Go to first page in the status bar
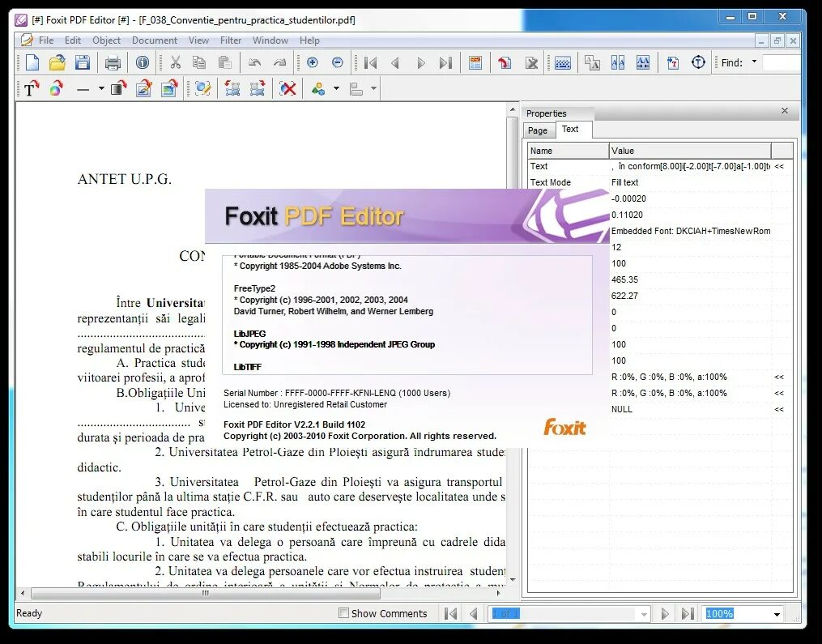Image resolution: width=822 pixels, height=644 pixels. [x=450, y=613]
